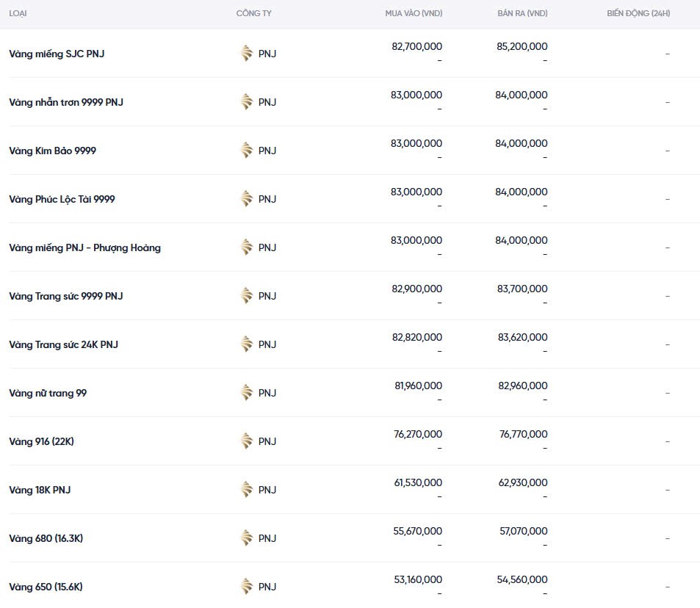700x608 pixels.
Task: Select PNJ logo beside Vàng Trang sức 9999
Action: [247, 296]
